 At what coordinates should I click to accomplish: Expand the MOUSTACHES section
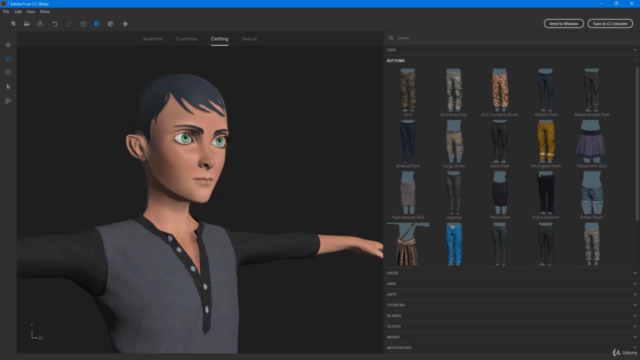pyautogui.click(x=511, y=348)
